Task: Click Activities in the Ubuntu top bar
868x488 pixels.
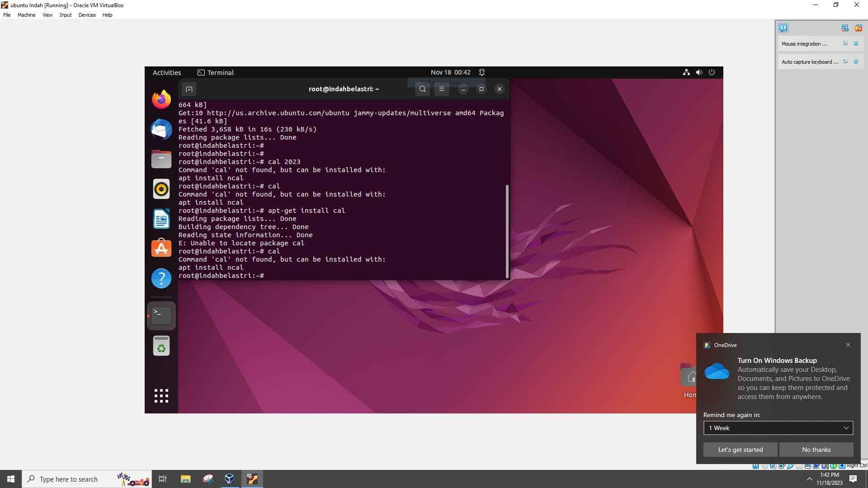Action: click(x=166, y=72)
